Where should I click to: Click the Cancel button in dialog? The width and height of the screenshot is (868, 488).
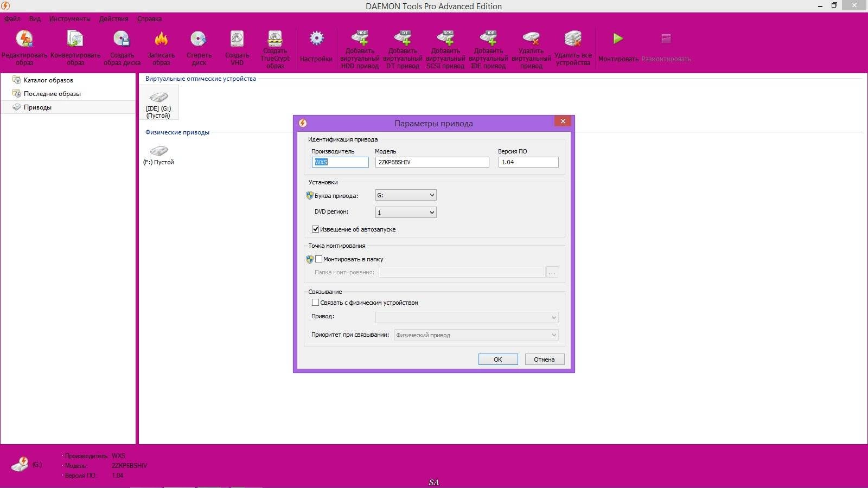(x=544, y=359)
